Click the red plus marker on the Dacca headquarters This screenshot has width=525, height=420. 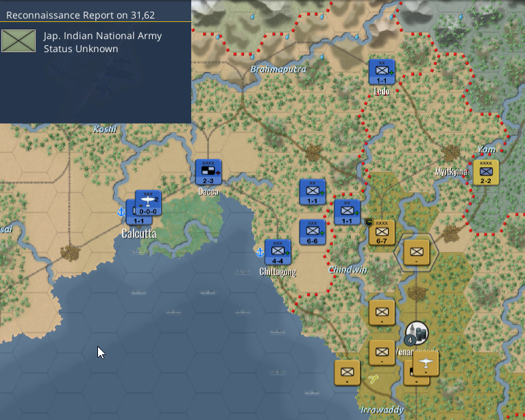(x=218, y=173)
